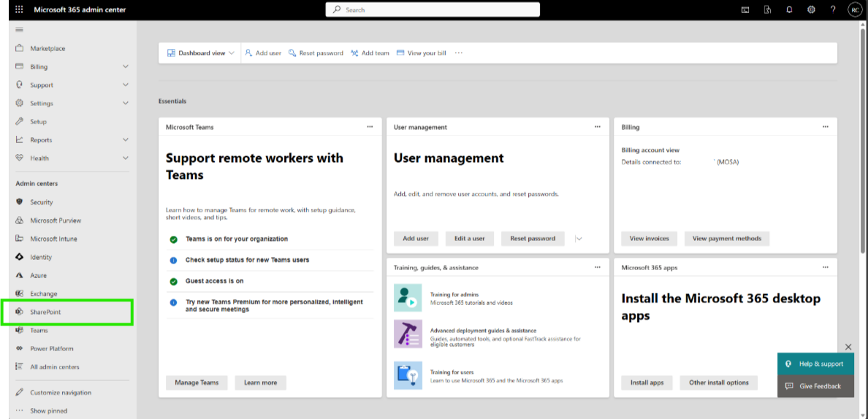Image resolution: width=868 pixels, height=419 pixels.
Task: Close the help and feedback widget
Action: pos(848,347)
